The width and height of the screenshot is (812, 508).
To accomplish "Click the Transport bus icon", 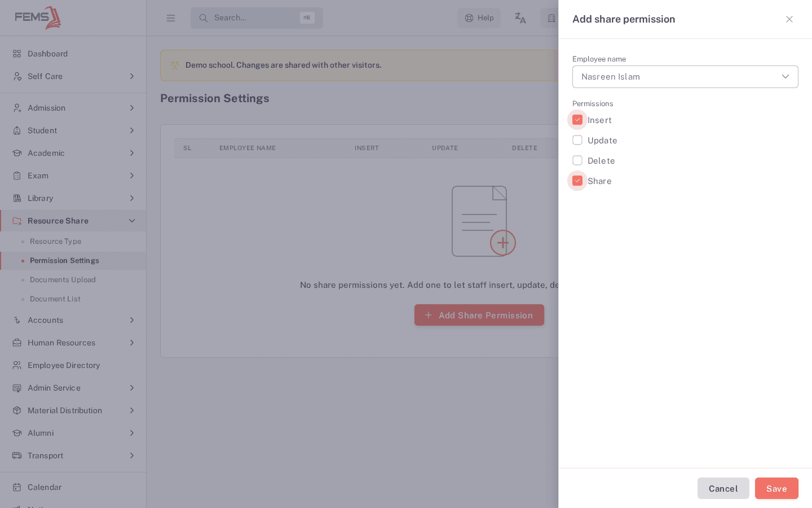I will pos(17,456).
